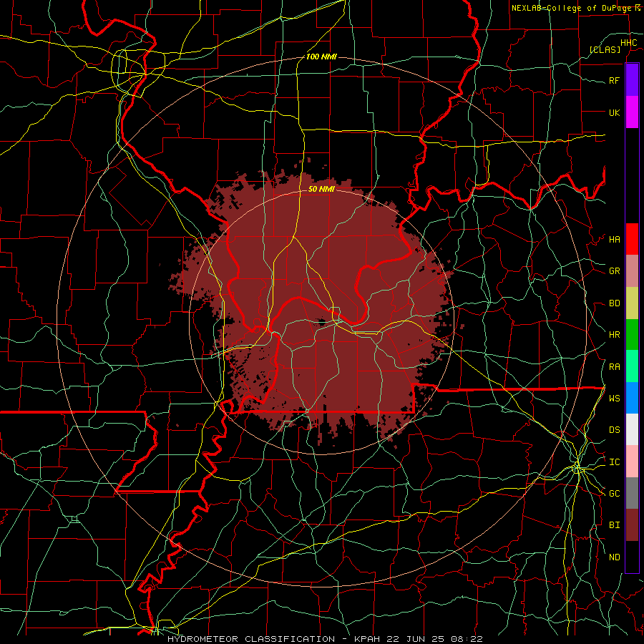Image resolution: width=644 pixels, height=644 pixels.
Task: Click the BI legend label
Action: 614,525
